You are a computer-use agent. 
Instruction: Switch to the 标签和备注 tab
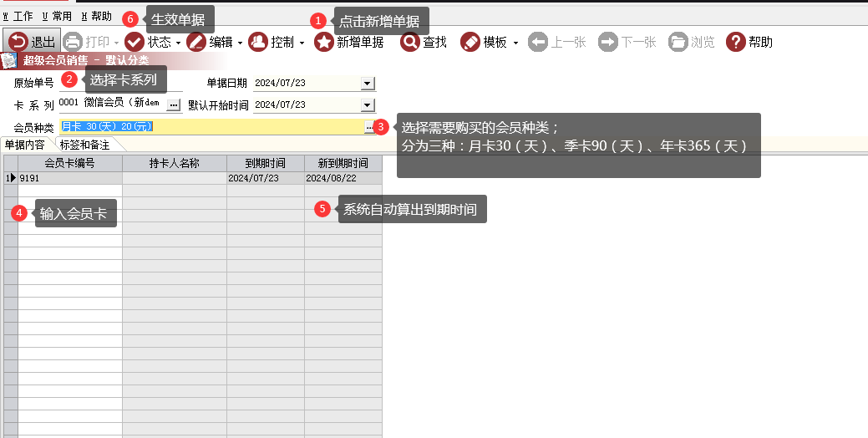pyautogui.click(x=84, y=145)
